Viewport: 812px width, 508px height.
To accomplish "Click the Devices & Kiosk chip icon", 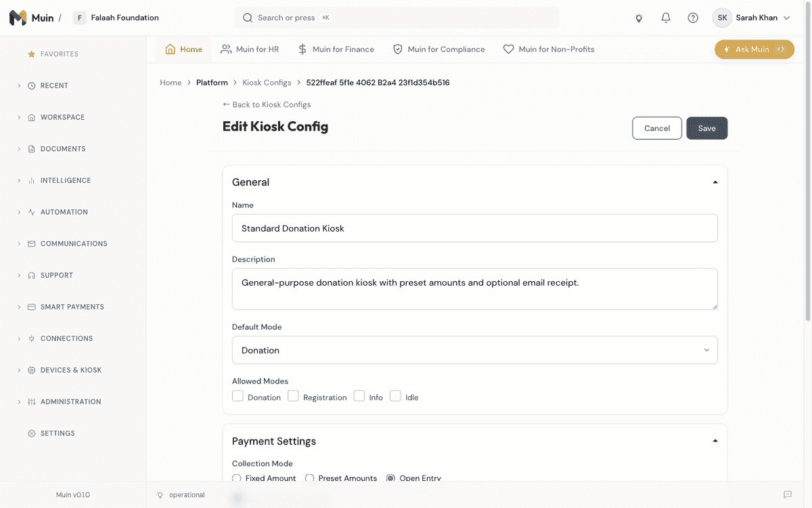I will (x=31, y=371).
